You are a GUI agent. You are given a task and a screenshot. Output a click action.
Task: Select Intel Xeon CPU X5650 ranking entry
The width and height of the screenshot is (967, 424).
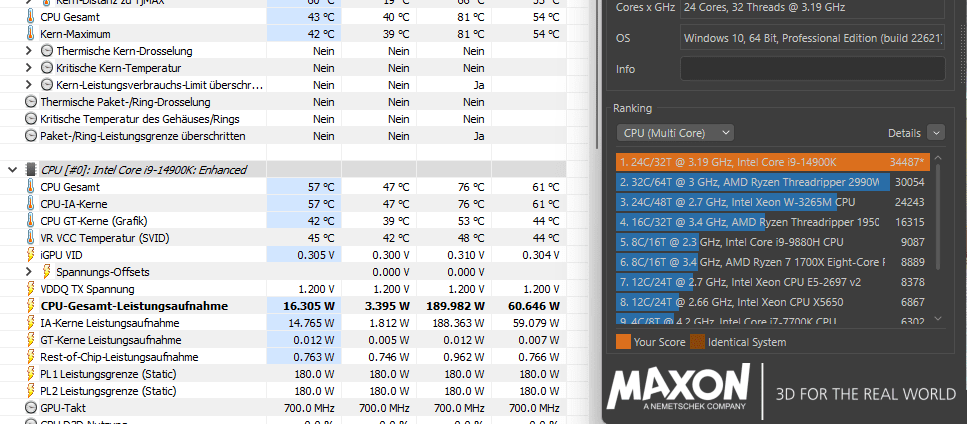773,302
